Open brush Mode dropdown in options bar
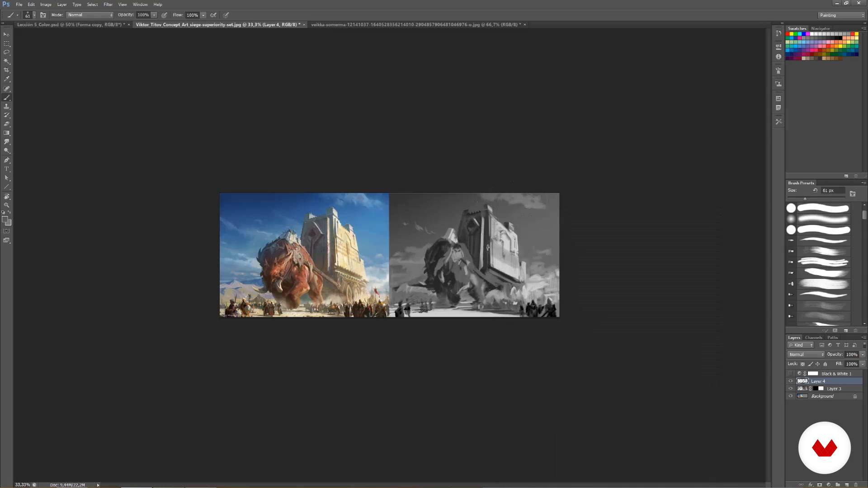 pos(90,15)
